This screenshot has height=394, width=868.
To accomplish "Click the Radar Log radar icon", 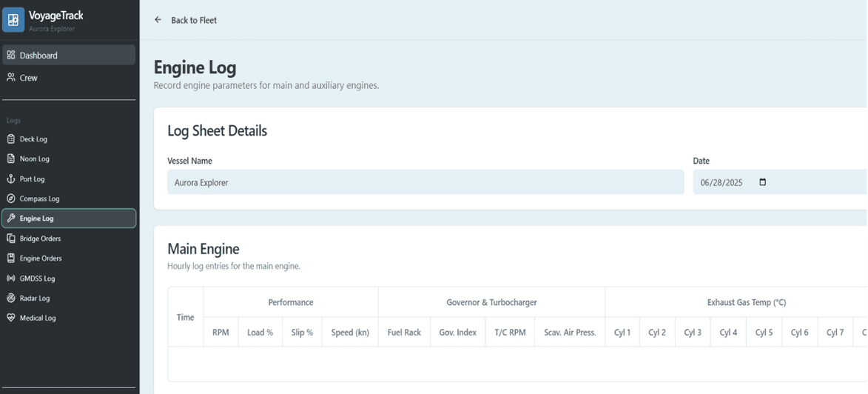I will [x=11, y=298].
